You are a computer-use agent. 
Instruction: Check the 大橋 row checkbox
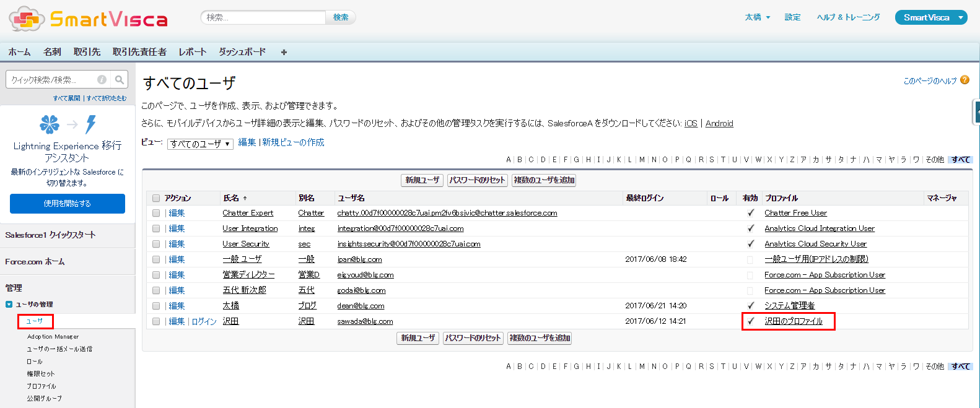pyautogui.click(x=156, y=306)
